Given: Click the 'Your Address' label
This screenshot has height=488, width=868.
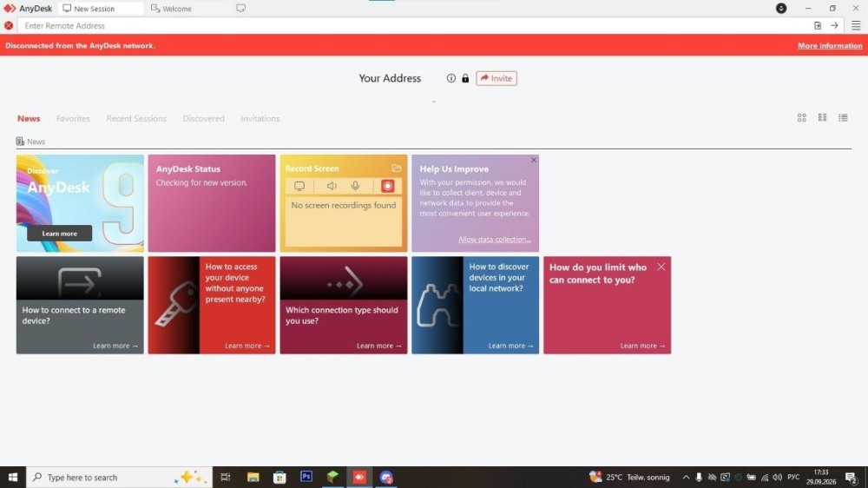Looking at the screenshot, I should [x=390, y=78].
